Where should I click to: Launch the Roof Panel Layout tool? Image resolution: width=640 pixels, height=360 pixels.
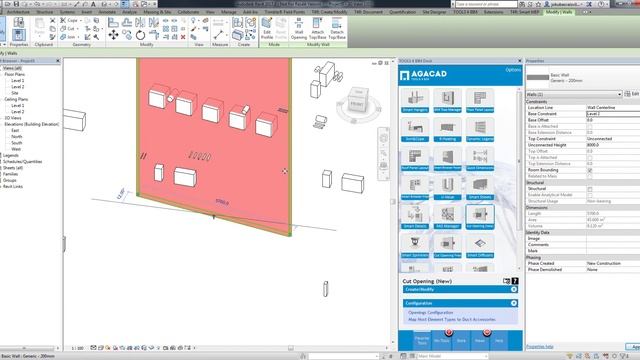pos(415,159)
